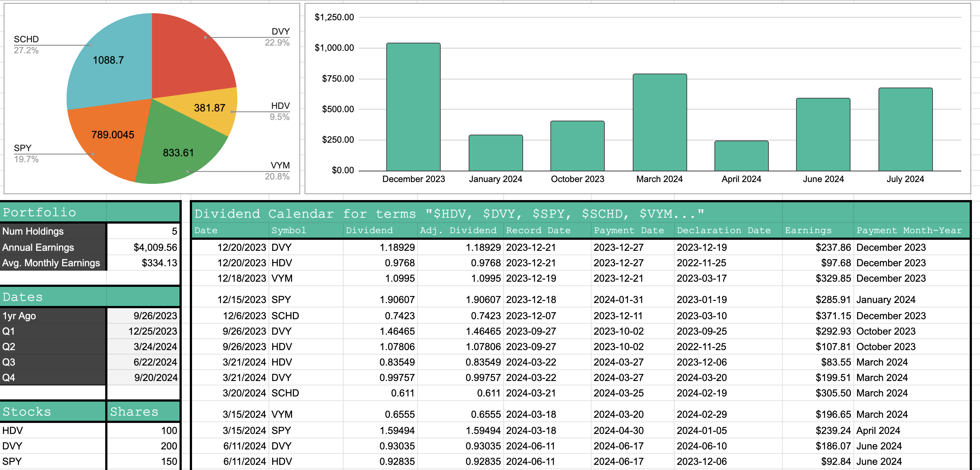
Task: Click payment date 2024-01-31
Action: [x=633, y=300]
